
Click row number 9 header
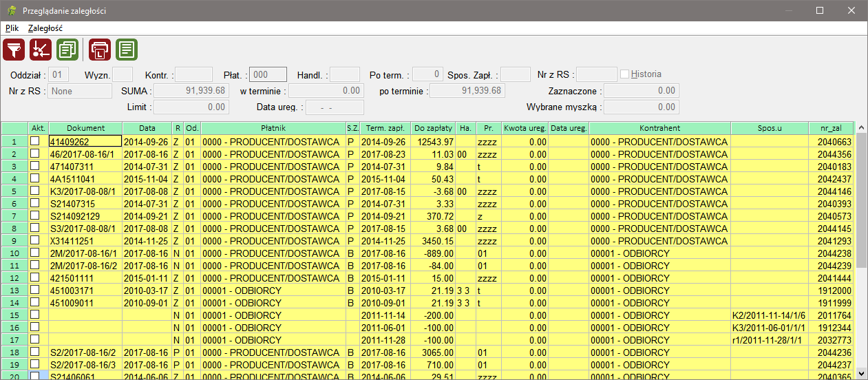coord(14,240)
